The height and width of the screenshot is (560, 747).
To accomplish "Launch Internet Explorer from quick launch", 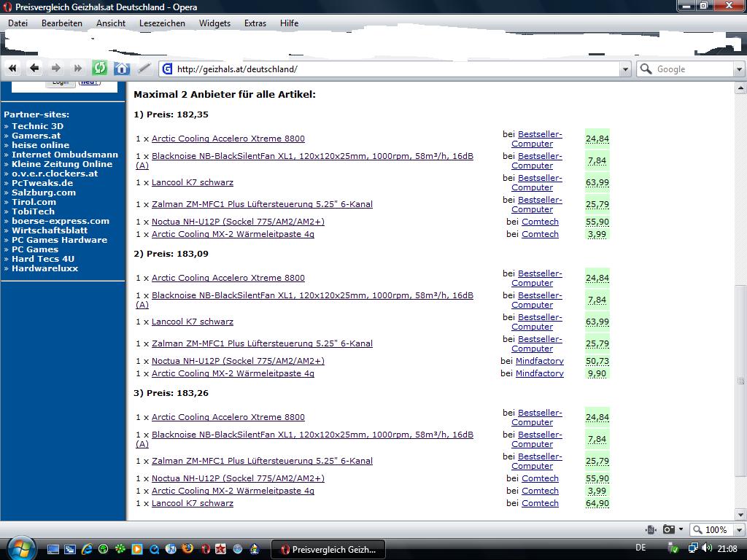I will pyautogui.click(x=87, y=549).
